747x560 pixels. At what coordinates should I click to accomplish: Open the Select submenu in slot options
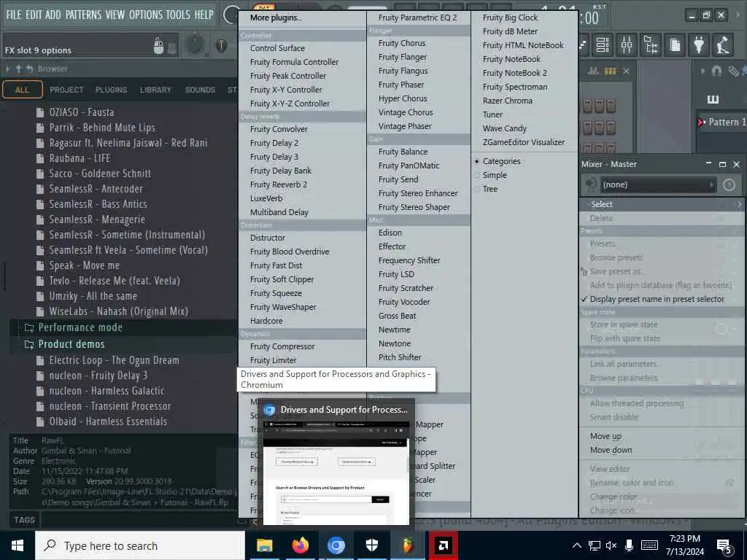tap(662, 204)
